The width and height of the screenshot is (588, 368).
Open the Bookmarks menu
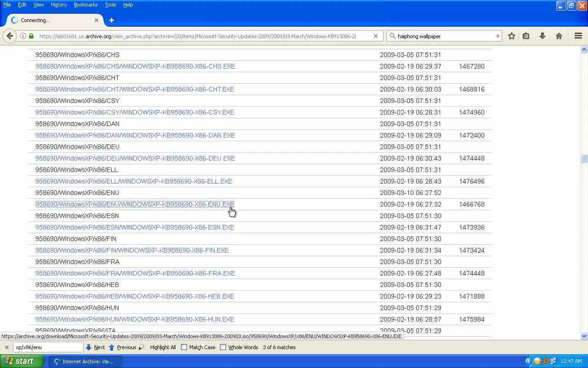[85, 5]
